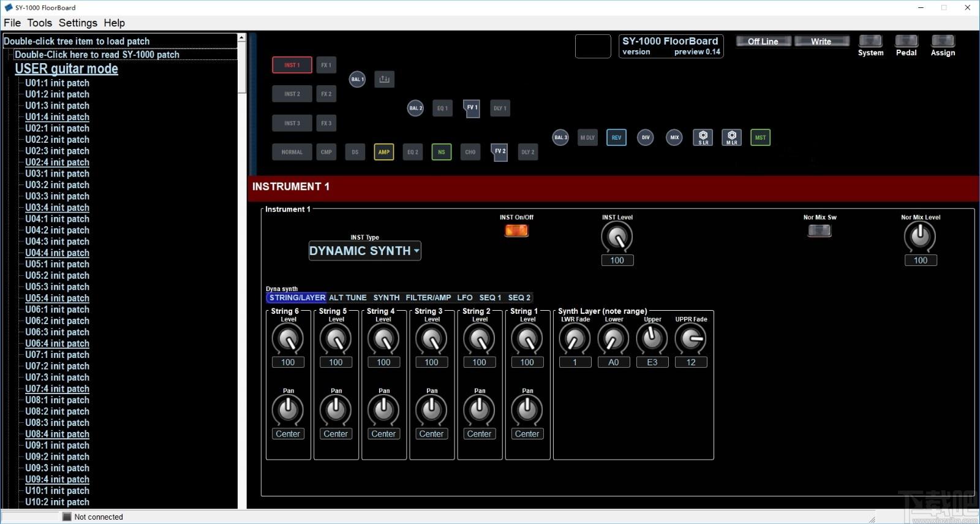The height and width of the screenshot is (524, 980).
Task: Adjust the INST Level knob
Action: pos(617,237)
